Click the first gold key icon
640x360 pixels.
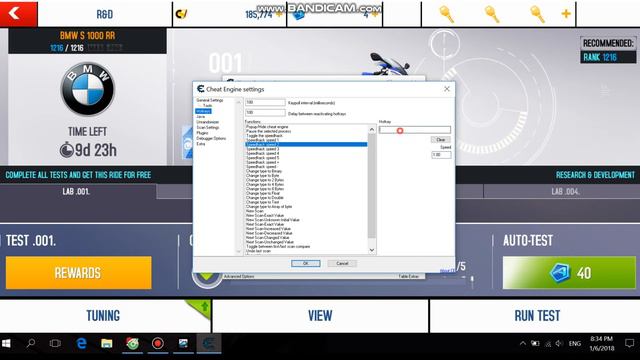[x=447, y=14]
